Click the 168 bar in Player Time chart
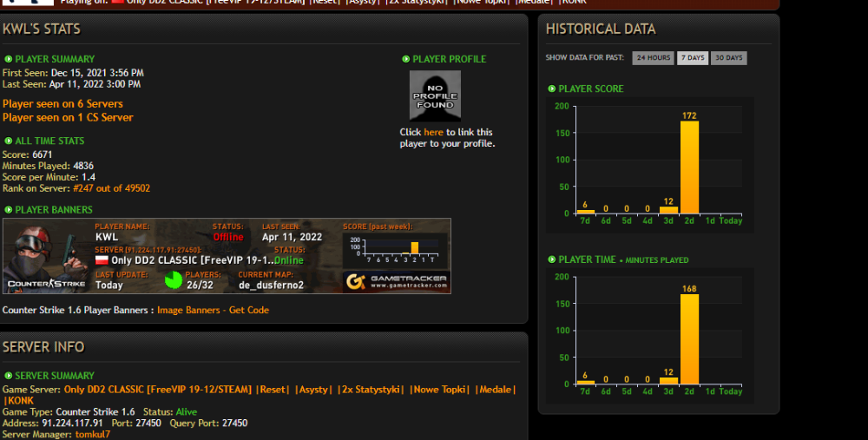 689,339
